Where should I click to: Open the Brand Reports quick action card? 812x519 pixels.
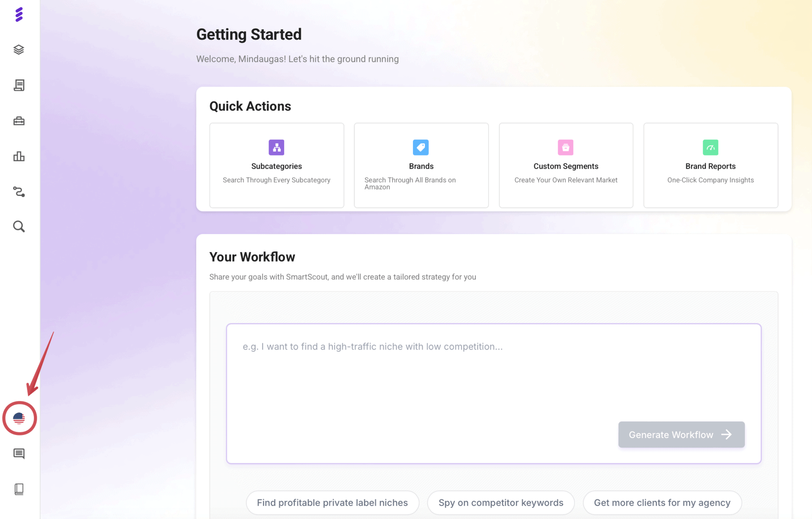click(x=710, y=166)
